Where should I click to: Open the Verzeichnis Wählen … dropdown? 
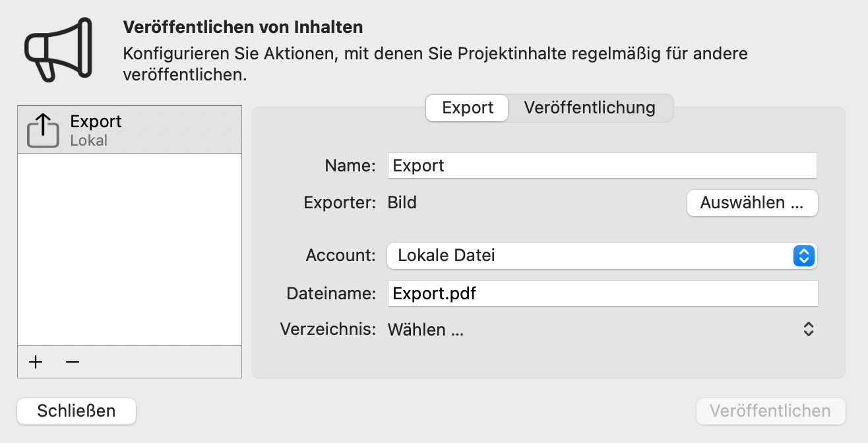(x=594, y=329)
